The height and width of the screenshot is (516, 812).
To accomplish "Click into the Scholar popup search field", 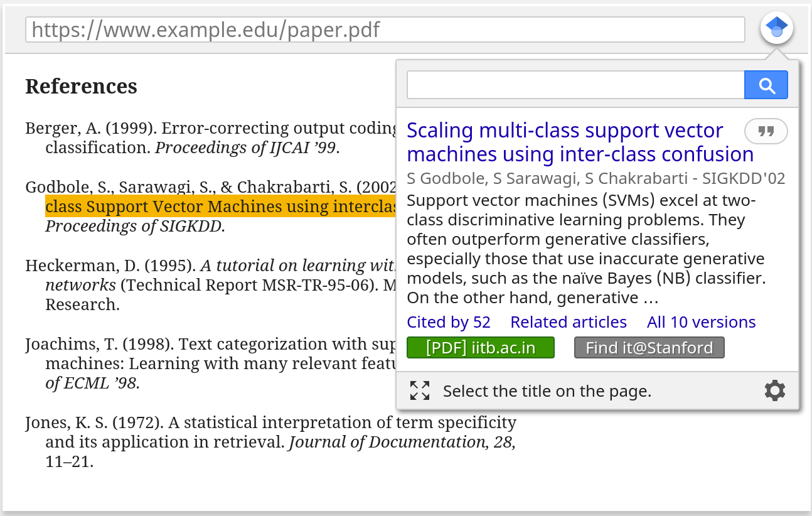I will point(575,85).
